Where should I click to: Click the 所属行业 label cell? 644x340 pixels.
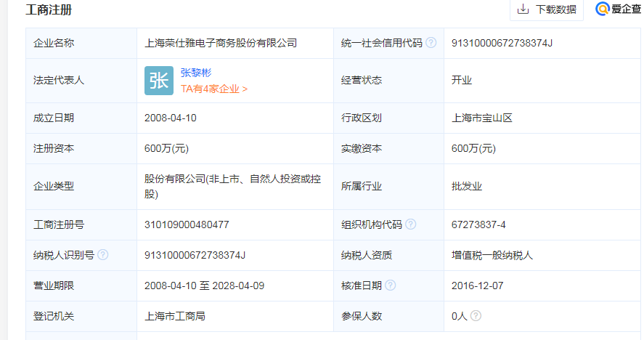point(388,187)
